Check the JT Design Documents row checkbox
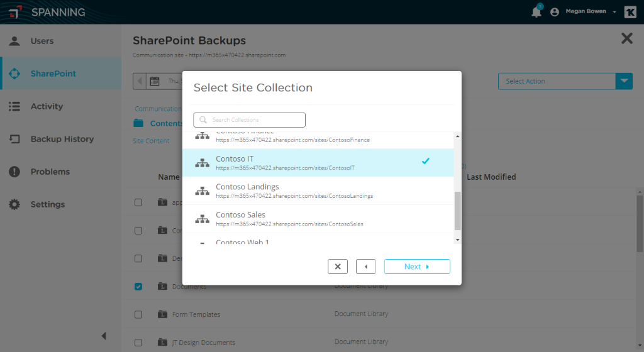The image size is (644, 352). (x=138, y=343)
